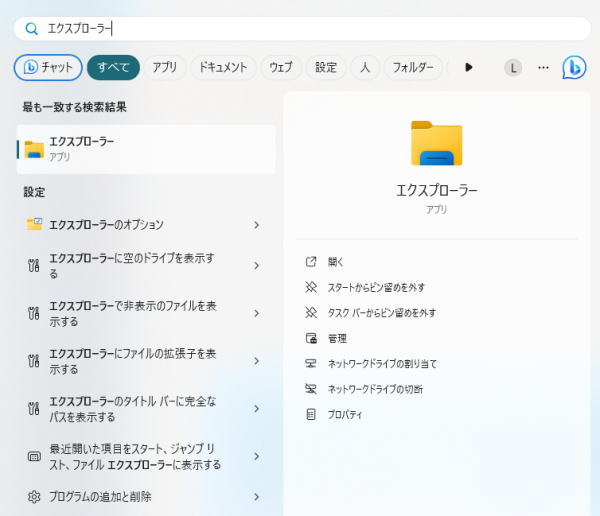
Task: Click 開く to open Explorer
Action: click(336, 262)
